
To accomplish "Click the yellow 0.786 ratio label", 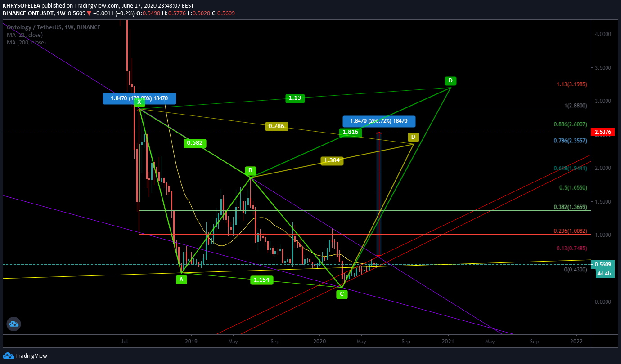I will (x=277, y=126).
